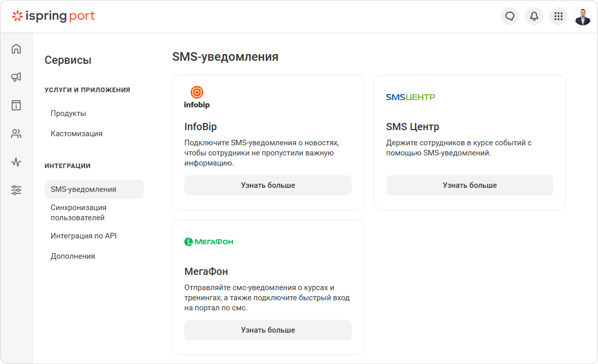Click the InfoBip card title
This screenshot has width=598, height=364.
click(200, 127)
